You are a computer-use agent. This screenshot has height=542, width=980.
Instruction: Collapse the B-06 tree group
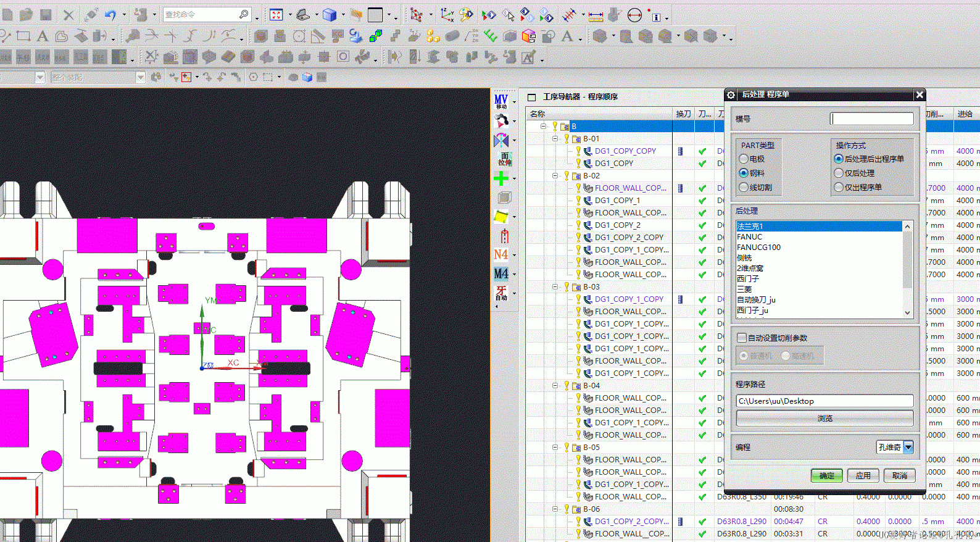tap(555, 509)
